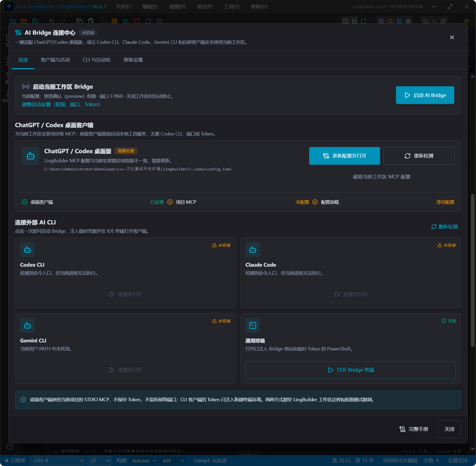The width and height of the screenshot is (476, 466).
Task: Click the 结构化中文编辑 status bar entry
Action: tap(400, 461)
